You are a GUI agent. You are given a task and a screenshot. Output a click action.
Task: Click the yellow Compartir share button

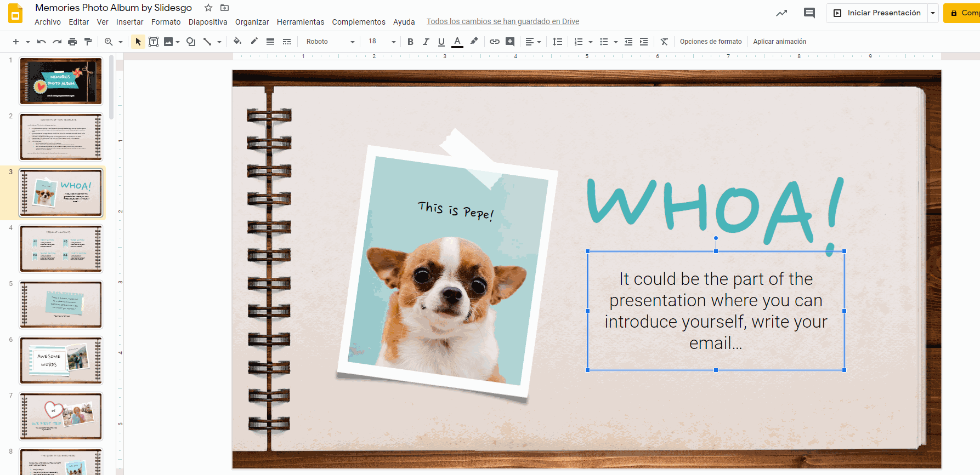[x=962, y=13]
